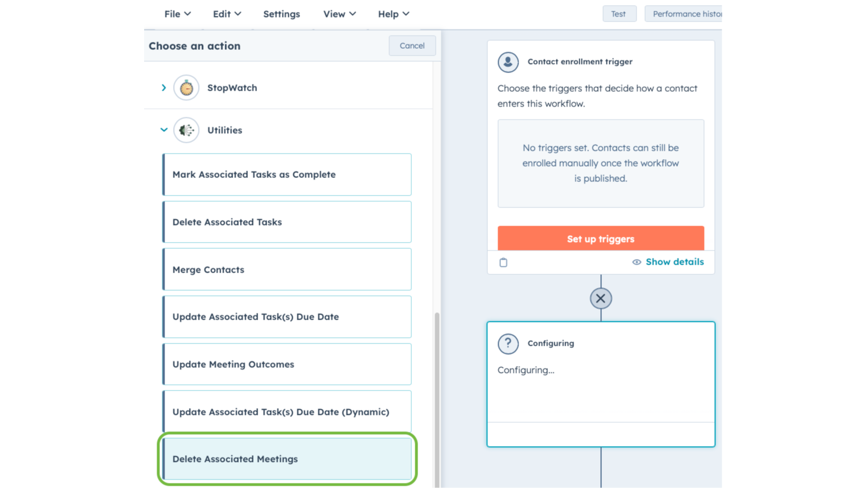Open the Show details link
The width and height of the screenshot is (868, 488).
click(675, 262)
